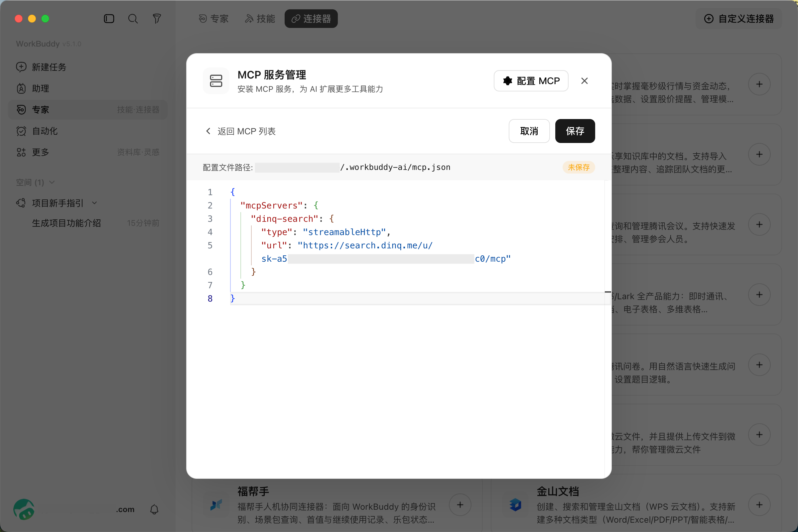Expand 项目新手指引 dropdown chevron

(95, 203)
